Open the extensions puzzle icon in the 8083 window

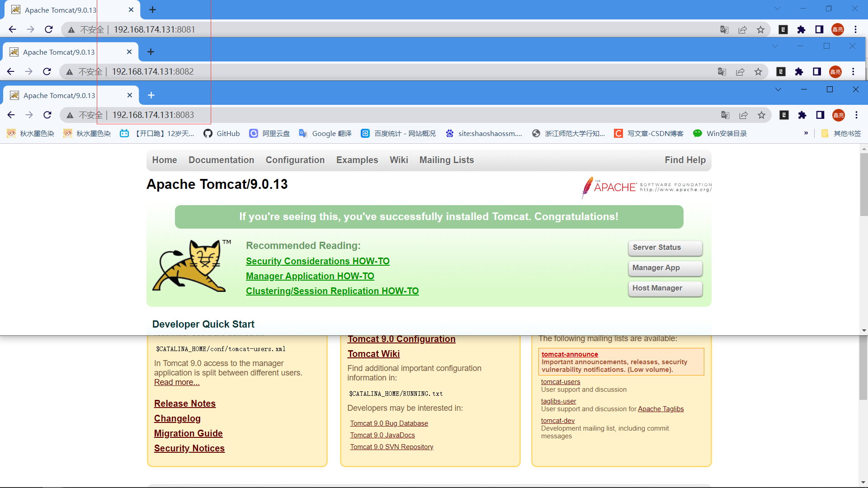pyautogui.click(x=802, y=115)
